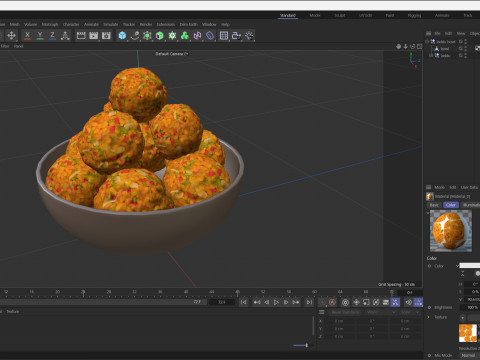Viewport: 480px width, 360px height.
Task: Open the MoGraph menu
Action: pos(50,24)
